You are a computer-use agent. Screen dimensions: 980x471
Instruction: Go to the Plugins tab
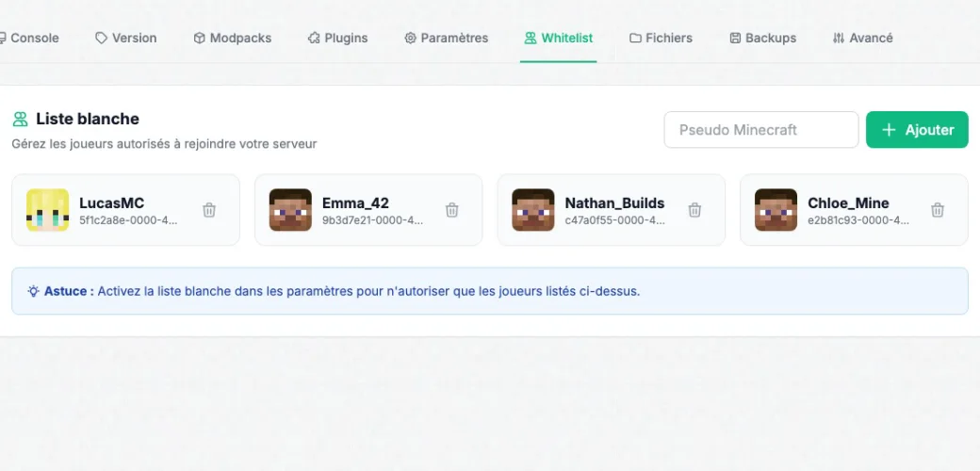coord(337,38)
